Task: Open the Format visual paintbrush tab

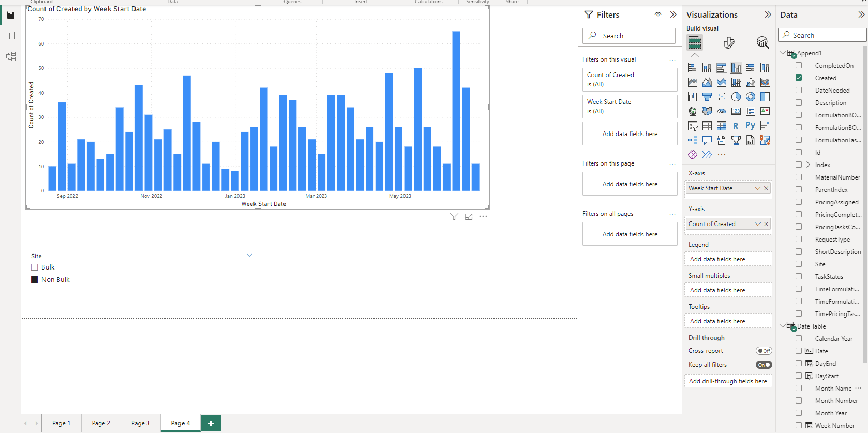Action: point(729,42)
